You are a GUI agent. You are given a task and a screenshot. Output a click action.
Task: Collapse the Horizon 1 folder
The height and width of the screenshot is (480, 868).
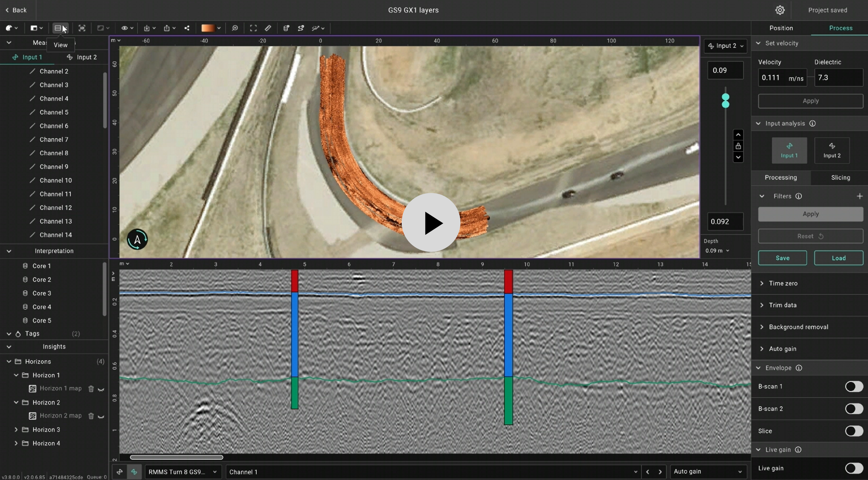16,375
